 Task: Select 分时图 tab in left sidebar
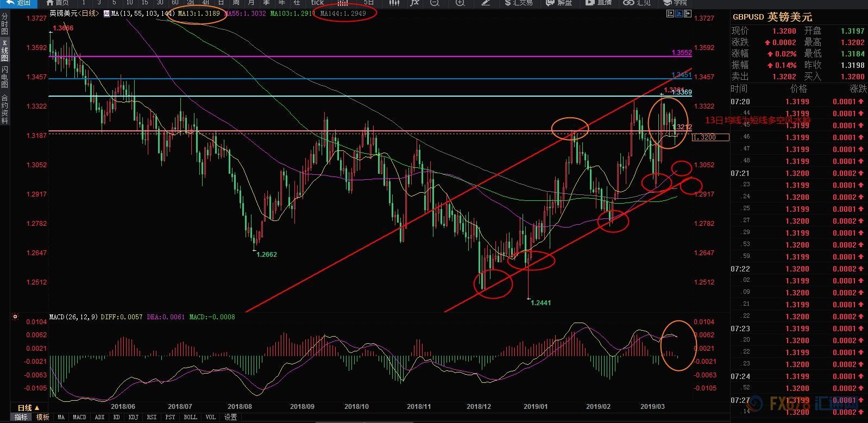[x=4, y=24]
